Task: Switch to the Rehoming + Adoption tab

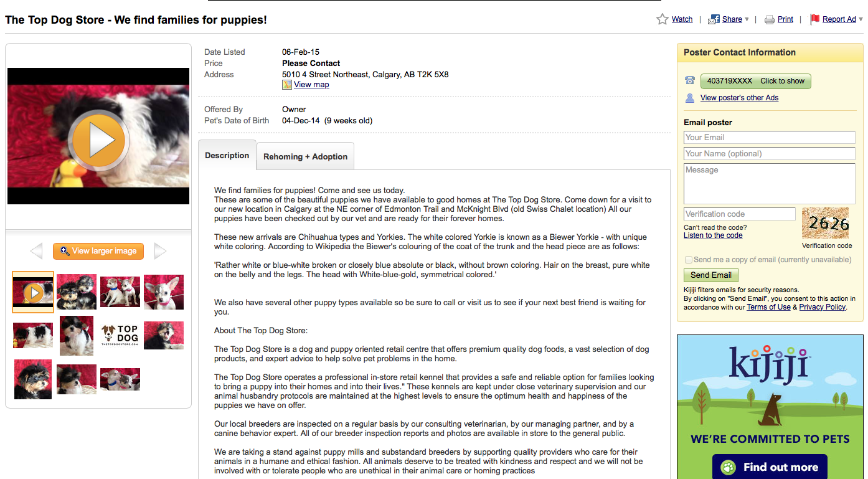Action: (305, 156)
